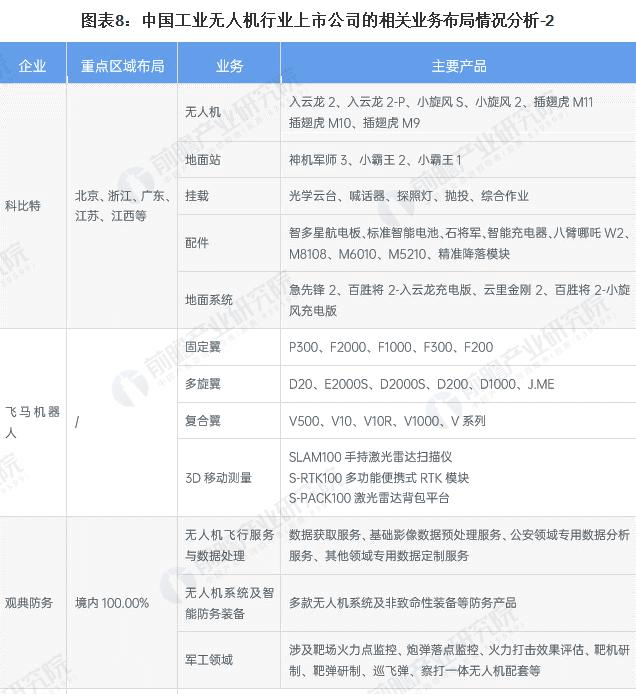Click the 入云龙 2 products cell
Viewport: 636px width, 700px height.
[458, 112]
